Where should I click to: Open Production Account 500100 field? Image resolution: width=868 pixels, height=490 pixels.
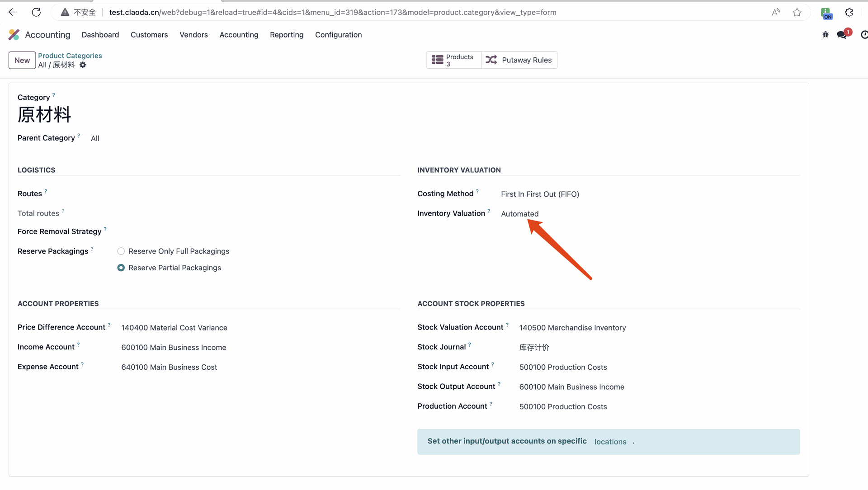pyautogui.click(x=563, y=407)
